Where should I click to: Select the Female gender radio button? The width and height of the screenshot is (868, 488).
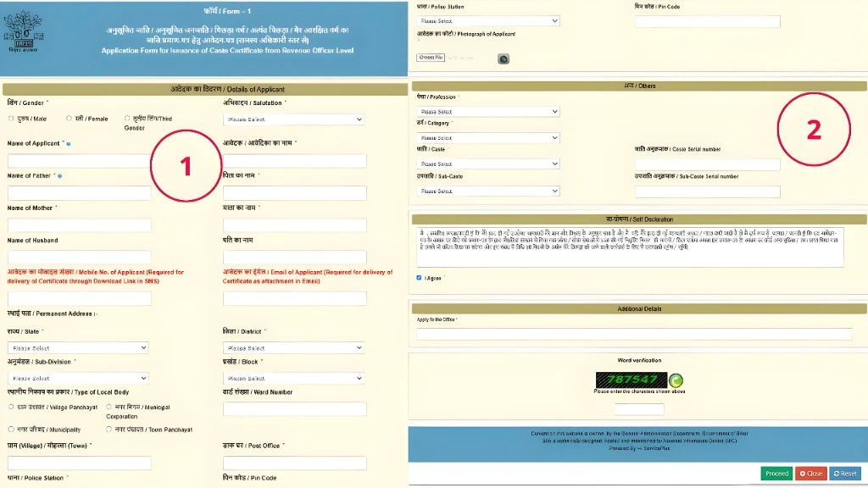(x=68, y=119)
